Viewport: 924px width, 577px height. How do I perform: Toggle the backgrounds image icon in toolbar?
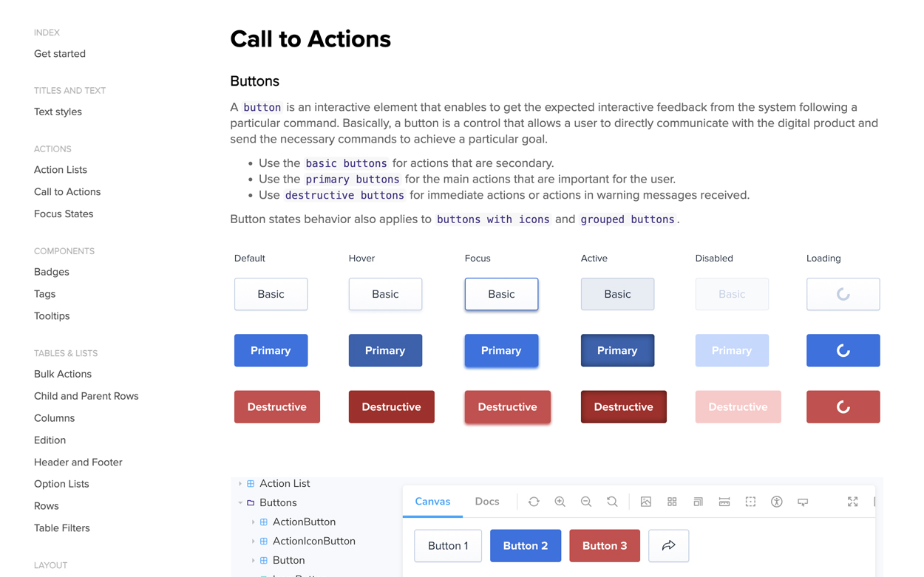[646, 502]
